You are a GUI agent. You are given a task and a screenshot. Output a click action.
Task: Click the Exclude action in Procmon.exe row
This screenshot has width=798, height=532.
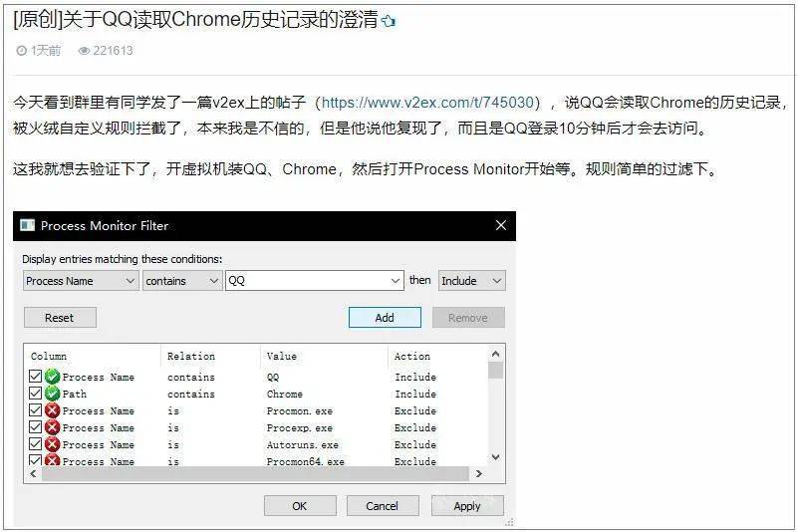pyautogui.click(x=415, y=410)
